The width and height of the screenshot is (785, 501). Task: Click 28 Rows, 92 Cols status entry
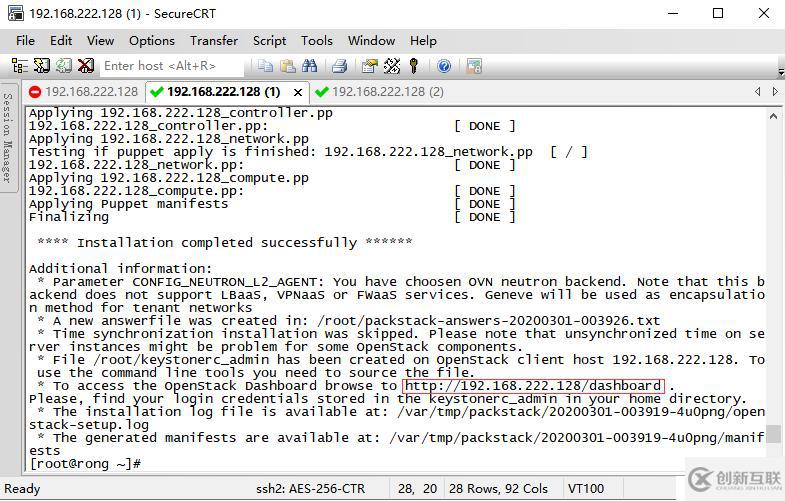pos(498,488)
